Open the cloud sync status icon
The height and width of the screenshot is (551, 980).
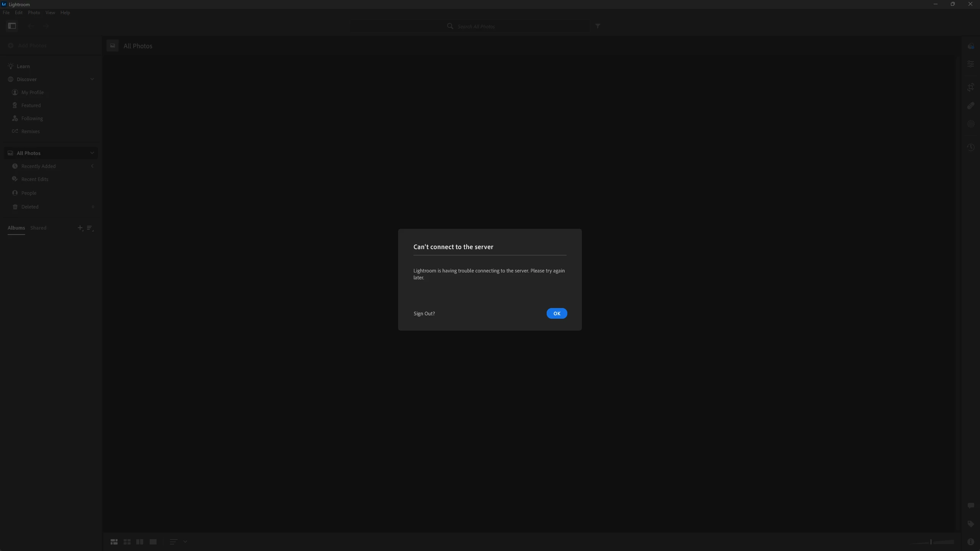pos(971,46)
